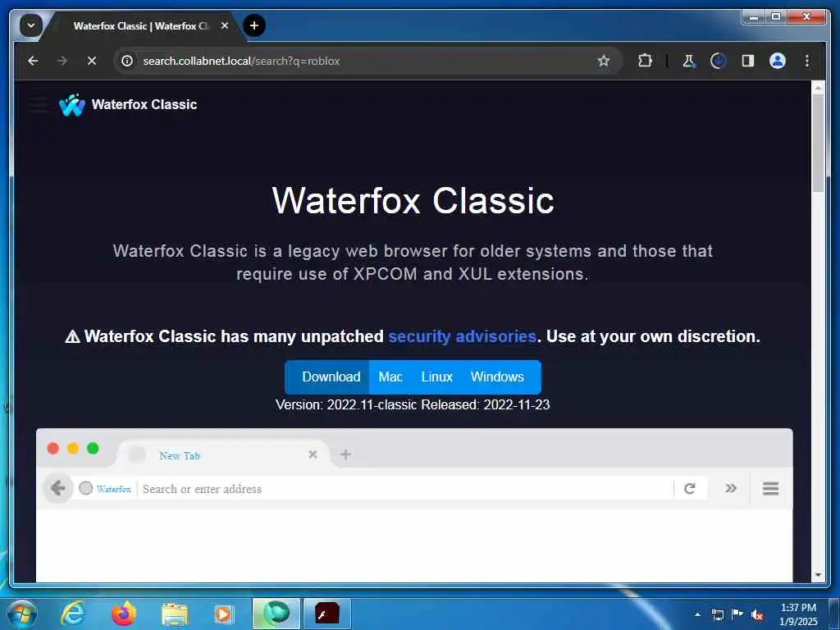Launch Internet Explorer from taskbar
The width and height of the screenshot is (840, 630).
pos(73,614)
